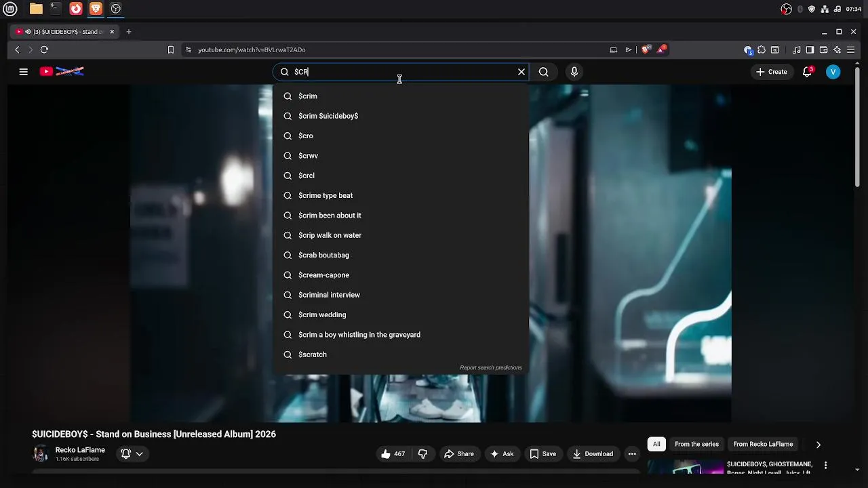Open the Linux Mint start menu
Image resolution: width=868 pixels, height=488 pixels.
pyautogui.click(x=11, y=9)
